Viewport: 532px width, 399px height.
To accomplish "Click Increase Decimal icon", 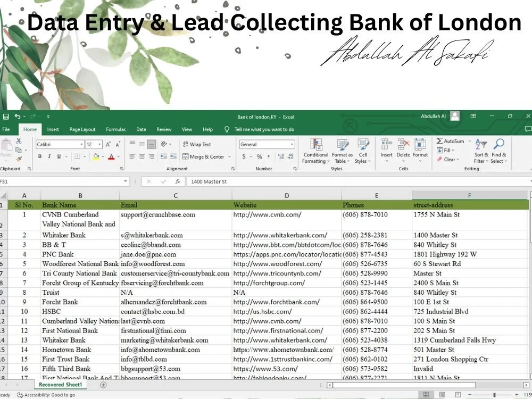I will tap(281, 156).
